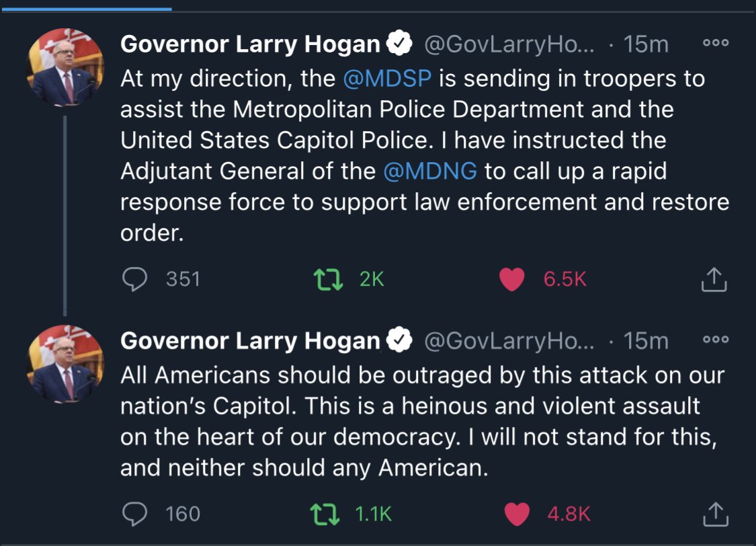Image resolution: width=756 pixels, height=546 pixels.
Task: Share the second tweet about the Capitol attack
Action: [714, 514]
